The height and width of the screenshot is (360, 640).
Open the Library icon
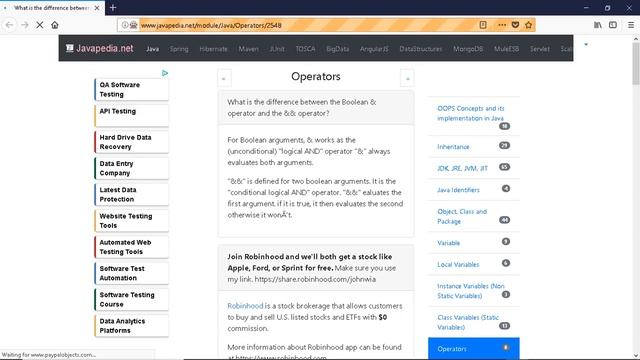pos(598,25)
